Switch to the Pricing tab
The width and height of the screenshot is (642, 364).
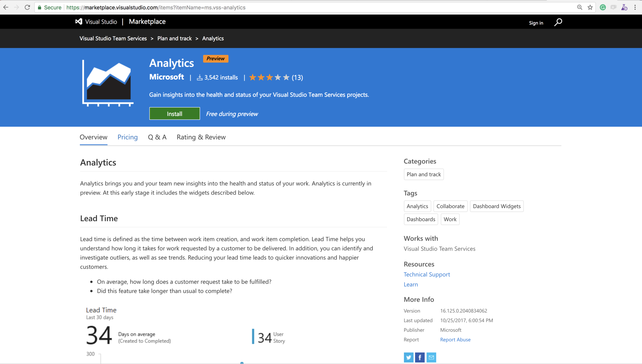click(x=128, y=137)
